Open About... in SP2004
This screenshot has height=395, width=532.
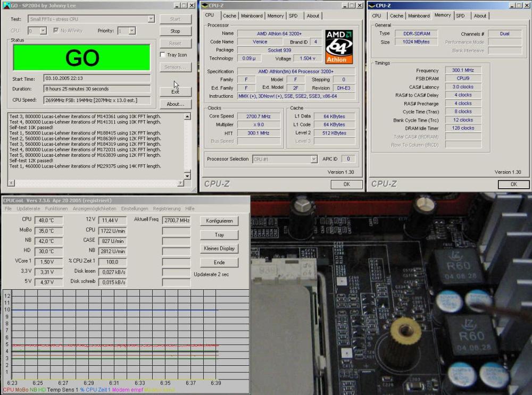click(x=176, y=104)
